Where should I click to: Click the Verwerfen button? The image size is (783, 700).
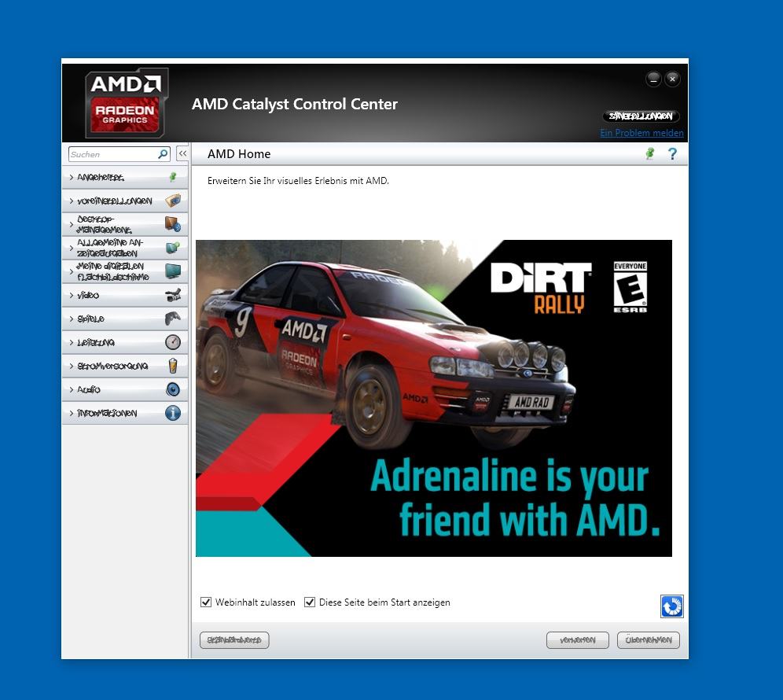pos(577,640)
